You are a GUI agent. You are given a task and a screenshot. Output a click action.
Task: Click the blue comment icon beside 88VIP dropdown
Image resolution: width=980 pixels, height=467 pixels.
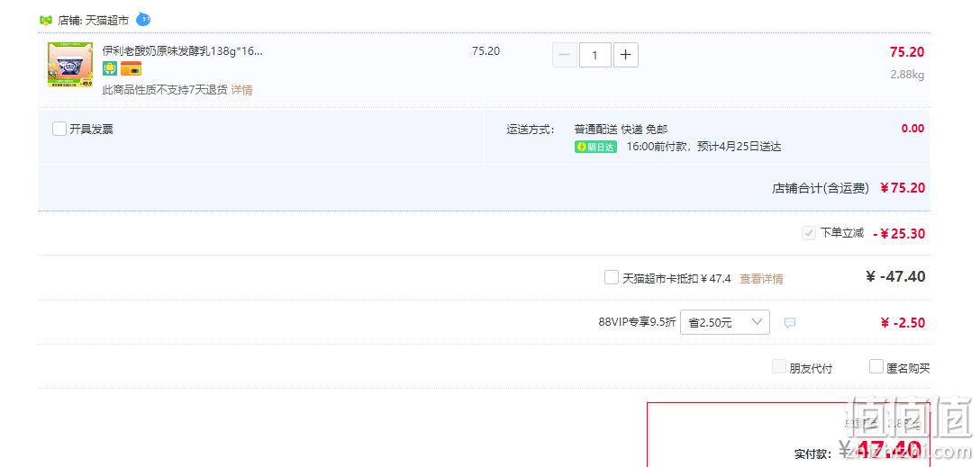point(790,323)
